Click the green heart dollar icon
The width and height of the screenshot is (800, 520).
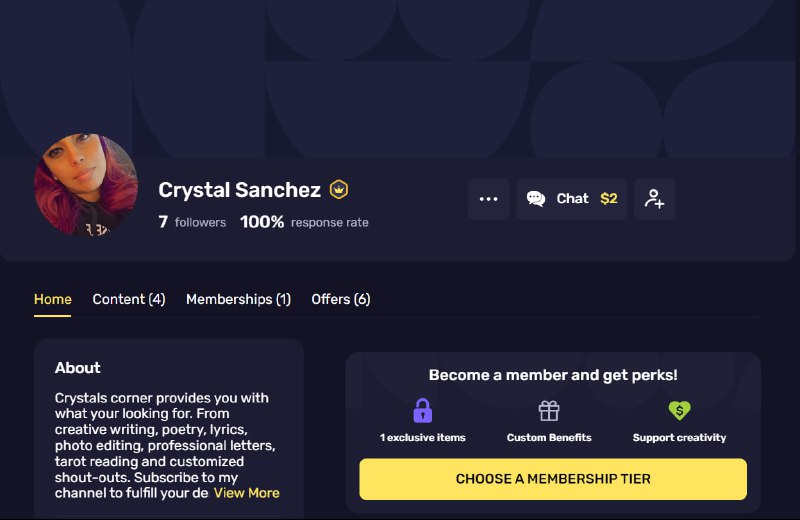pyautogui.click(x=679, y=410)
